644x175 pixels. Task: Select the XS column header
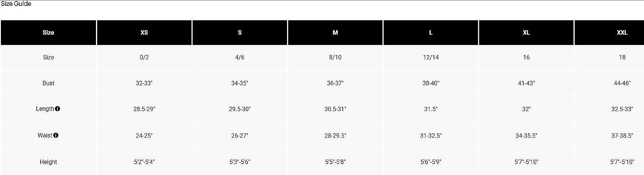(144, 33)
